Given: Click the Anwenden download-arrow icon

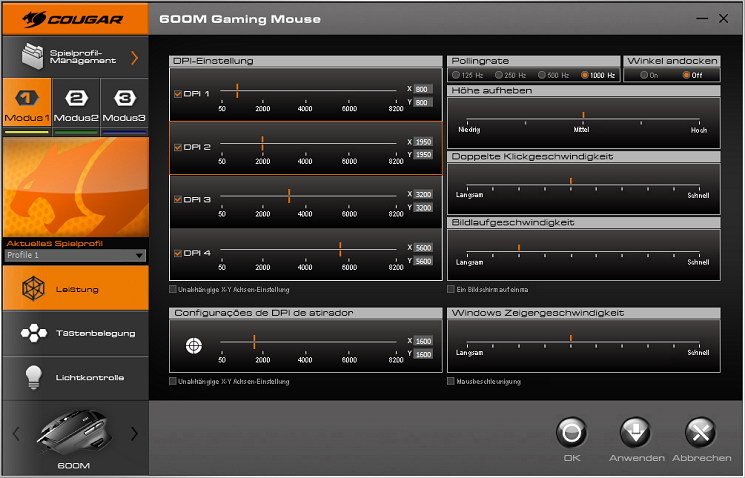Looking at the screenshot, I should pos(636,433).
